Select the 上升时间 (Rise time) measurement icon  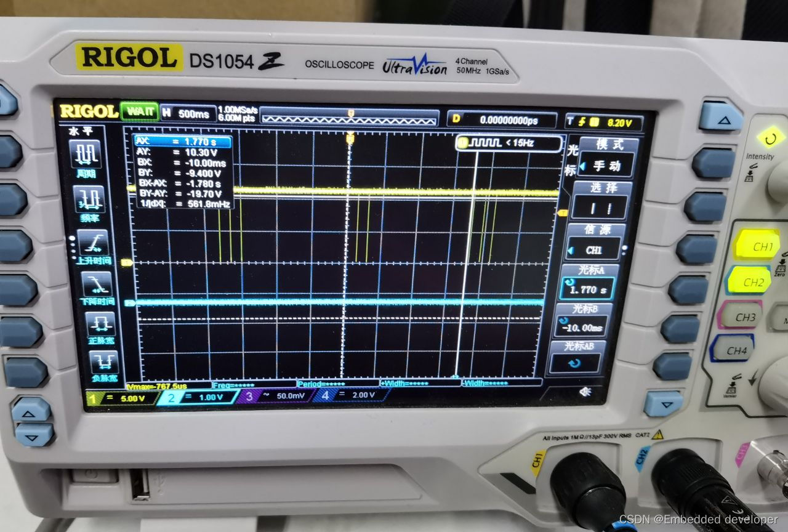click(x=94, y=248)
